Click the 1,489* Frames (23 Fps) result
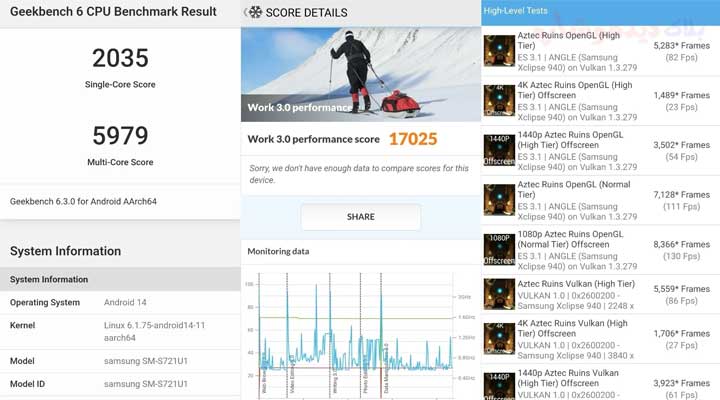 pyautogui.click(x=681, y=101)
